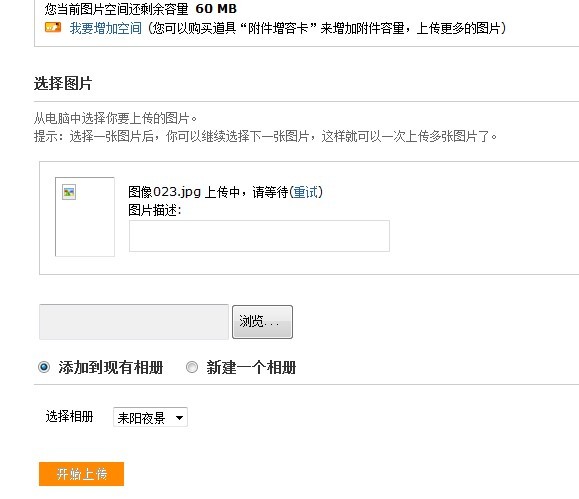This screenshot has width=579, height=499.
Task: Focus the 图片描述 description text field
Action: pos(259,236)
